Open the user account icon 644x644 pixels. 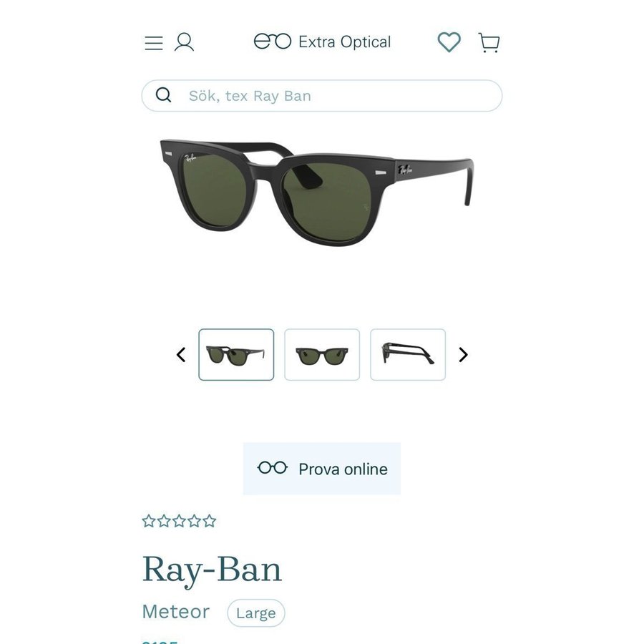[x=184, y=42]
